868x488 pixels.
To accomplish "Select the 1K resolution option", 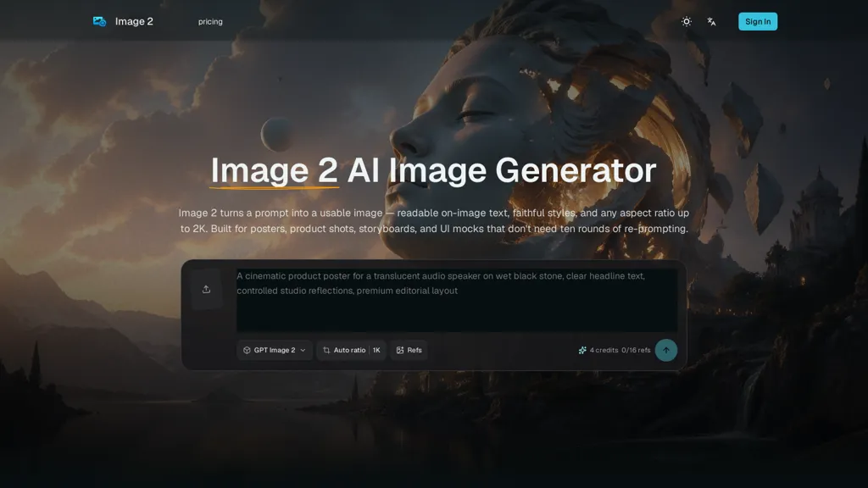I will (x=376, y=350).
